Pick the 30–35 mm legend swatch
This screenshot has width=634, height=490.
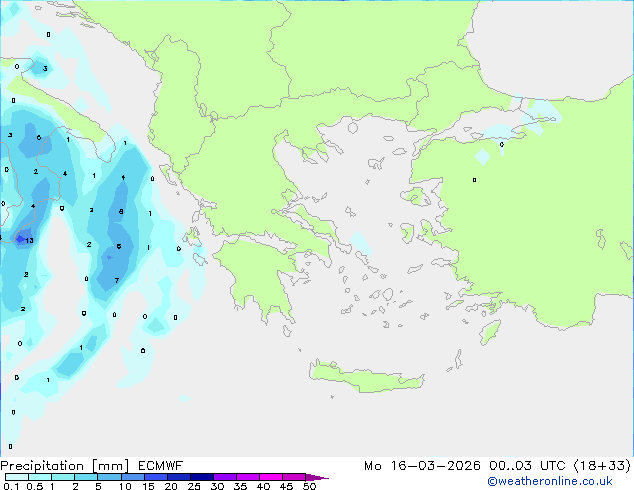coord(225,477)
